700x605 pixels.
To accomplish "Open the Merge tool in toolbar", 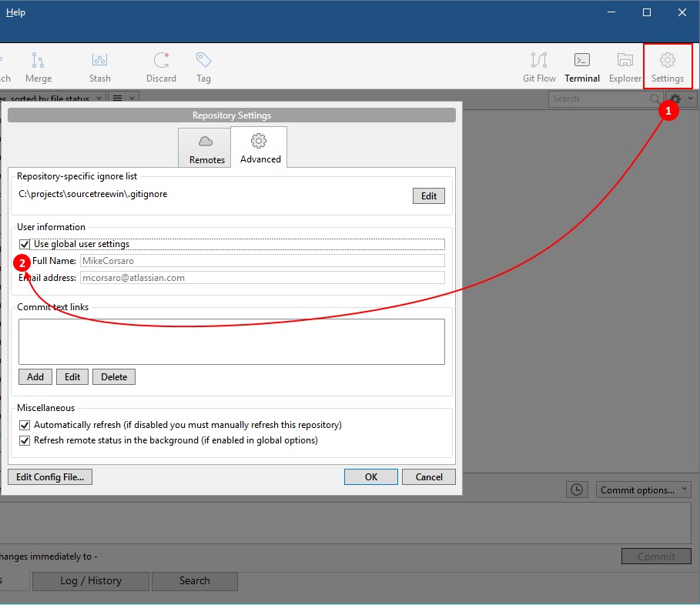I will [x=39, y=68].
